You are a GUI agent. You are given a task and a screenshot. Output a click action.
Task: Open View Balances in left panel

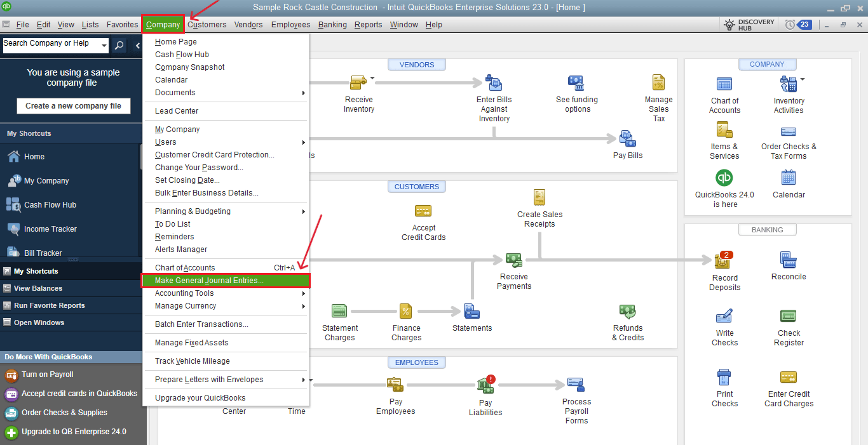click(x=38, y=288)
